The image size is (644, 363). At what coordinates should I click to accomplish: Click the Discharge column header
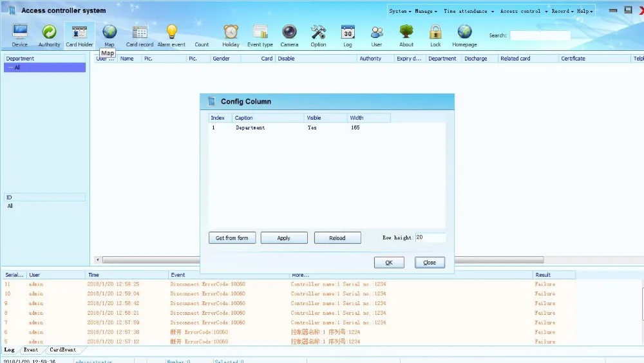pos(479,59)
